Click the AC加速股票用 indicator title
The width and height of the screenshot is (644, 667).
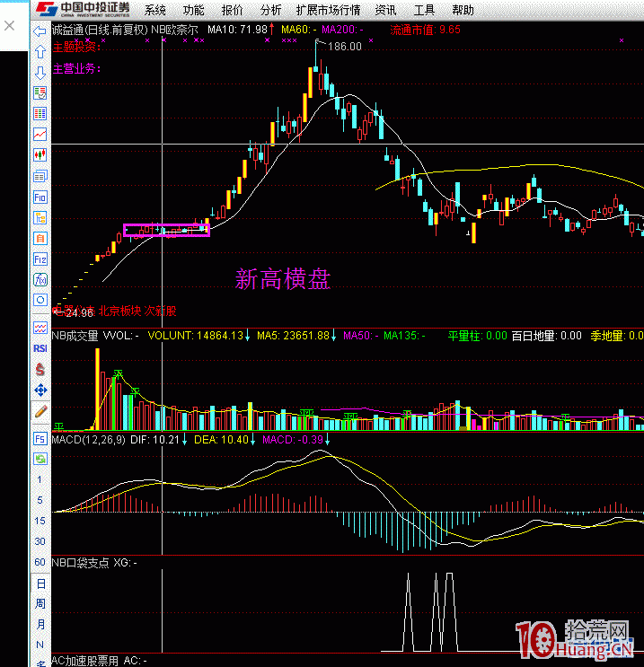(85, 661)
